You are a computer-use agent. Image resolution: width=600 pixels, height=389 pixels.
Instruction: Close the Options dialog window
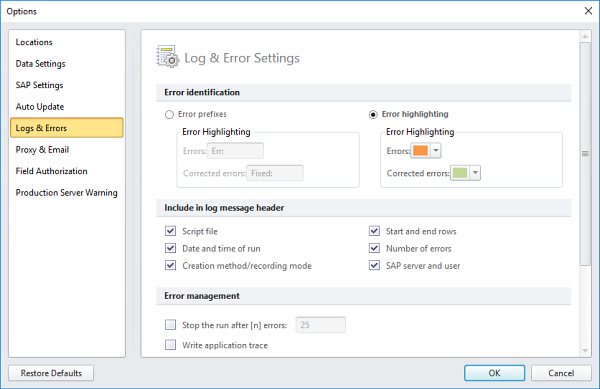588,11
